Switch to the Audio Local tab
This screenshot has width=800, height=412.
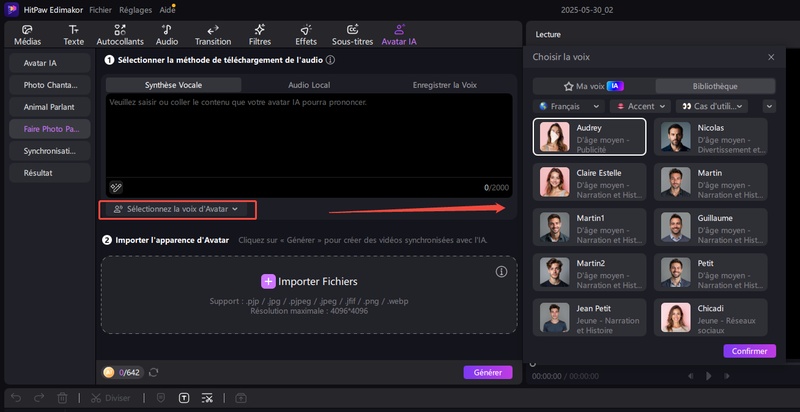click(309, 86)
